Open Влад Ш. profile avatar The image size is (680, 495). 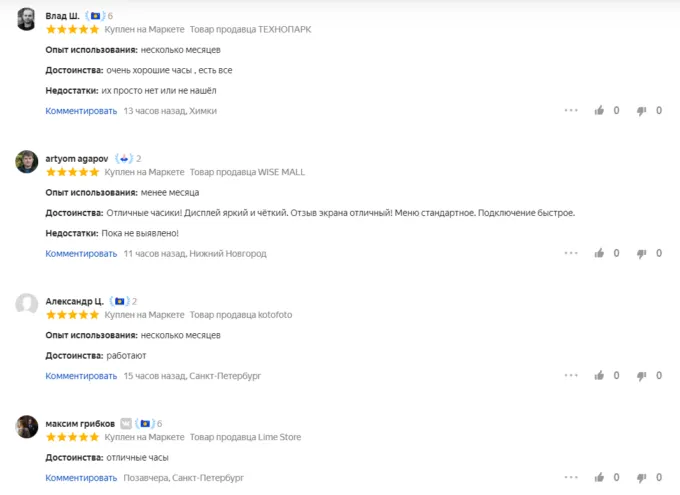(27, 20)
